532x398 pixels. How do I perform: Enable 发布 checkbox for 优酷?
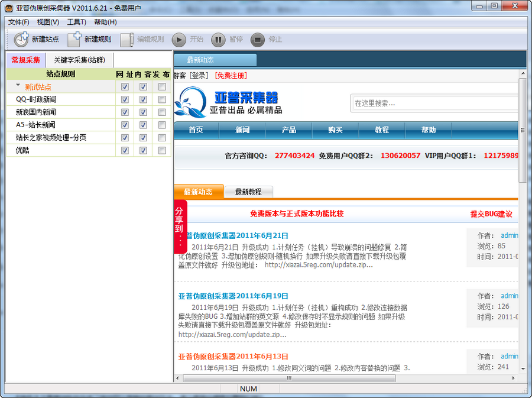click(x=162, y=150)
